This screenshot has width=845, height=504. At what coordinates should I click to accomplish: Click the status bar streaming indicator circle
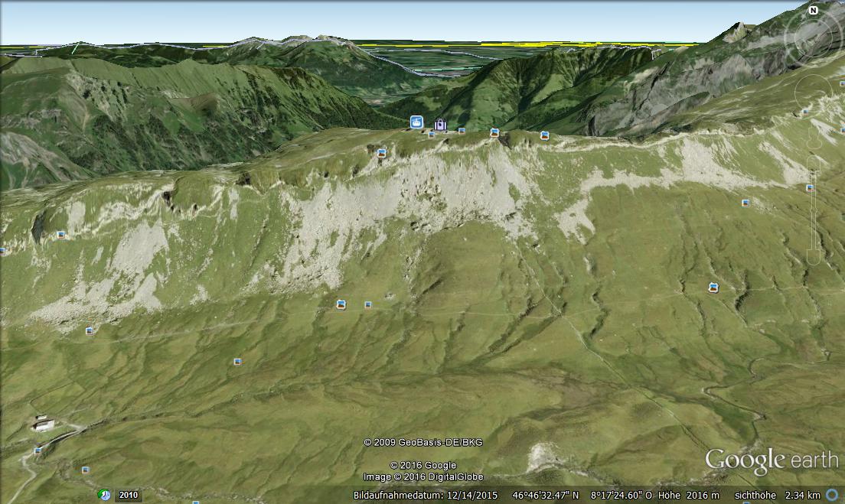pos(832,496)
